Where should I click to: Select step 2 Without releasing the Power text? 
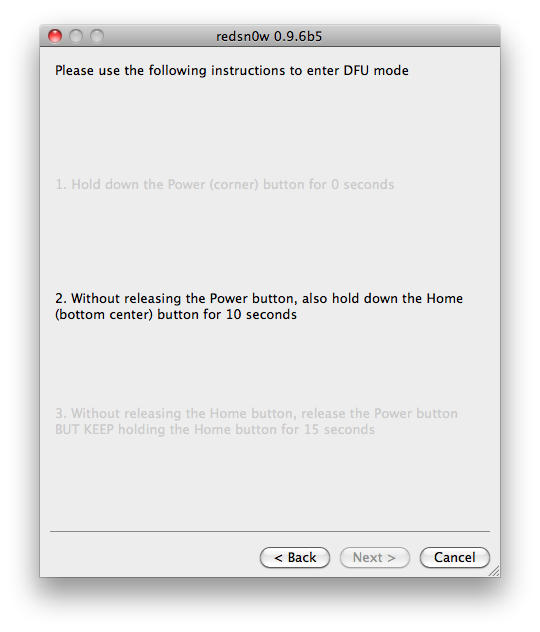click(259, 306)
